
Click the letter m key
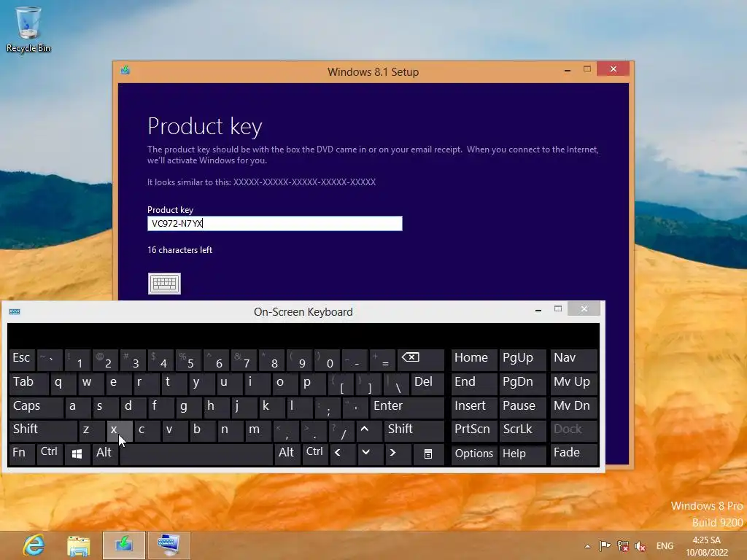tap(258, 430)
